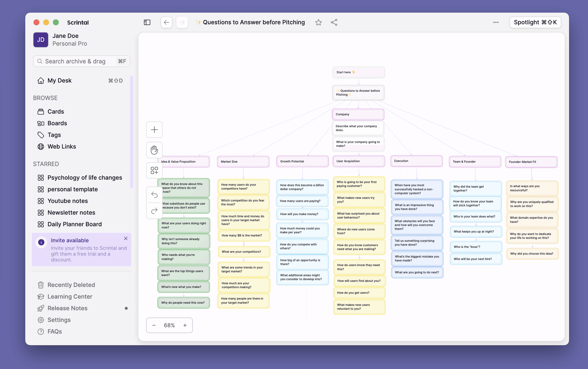Toggle the sidebar panel icon

[x=147, y=22]
